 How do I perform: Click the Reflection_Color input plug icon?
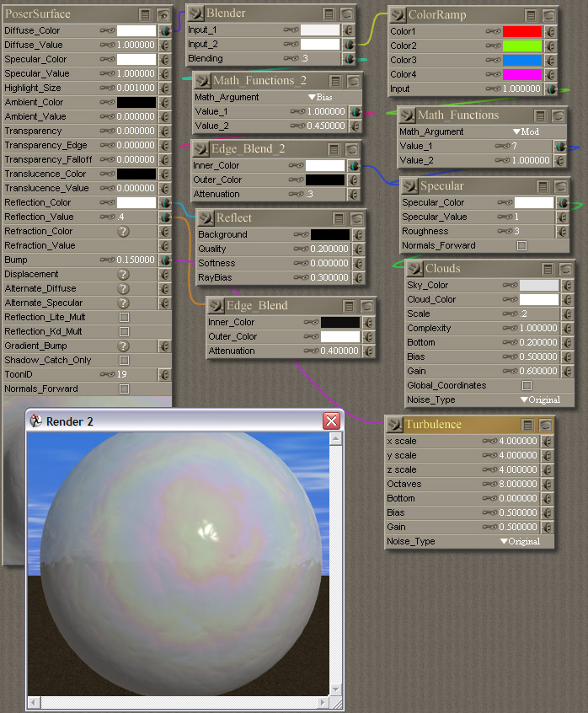click(x=165, y=203)
